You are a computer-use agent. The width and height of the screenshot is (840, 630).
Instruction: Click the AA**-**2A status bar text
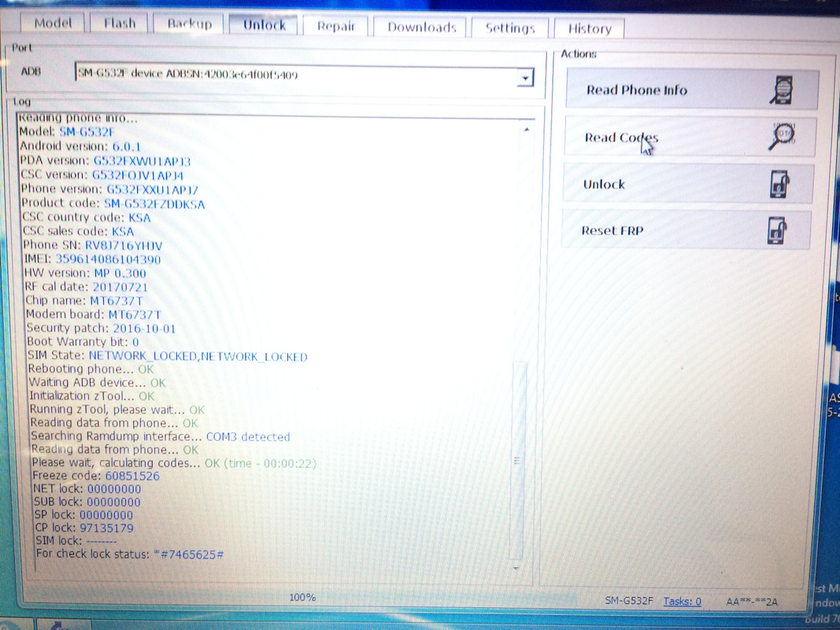[752, 602]
